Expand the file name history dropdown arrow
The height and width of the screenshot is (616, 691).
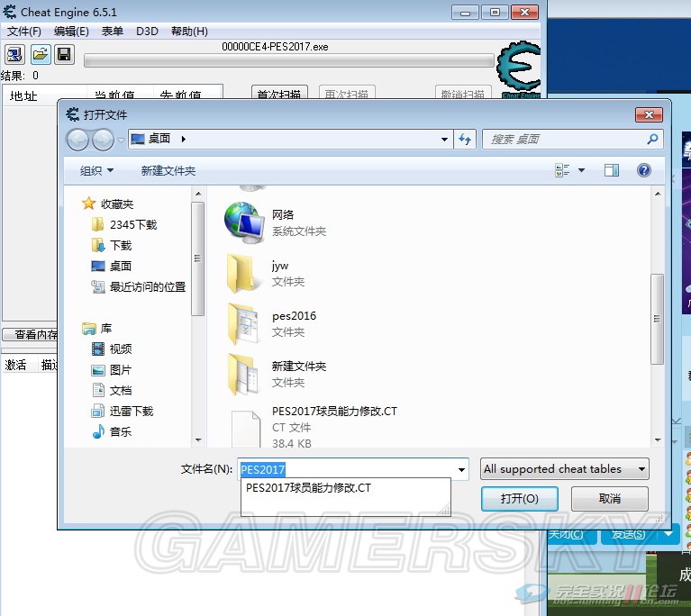[462, 469]
